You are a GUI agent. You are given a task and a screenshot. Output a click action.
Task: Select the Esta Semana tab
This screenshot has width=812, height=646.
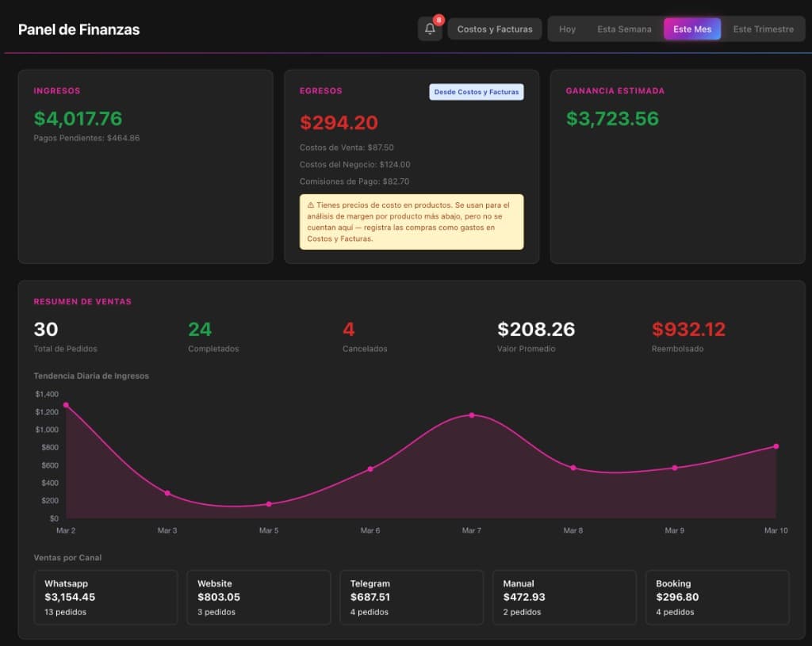coord(624,29)
